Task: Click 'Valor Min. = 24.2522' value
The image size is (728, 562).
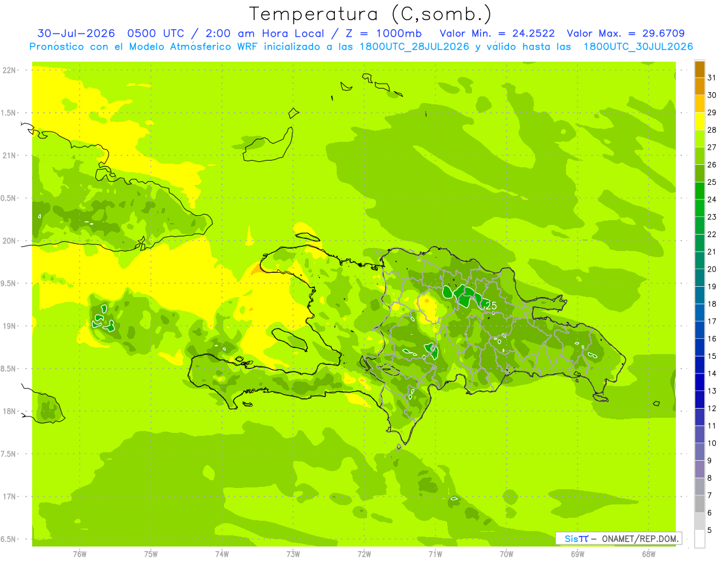Action: 497,33
